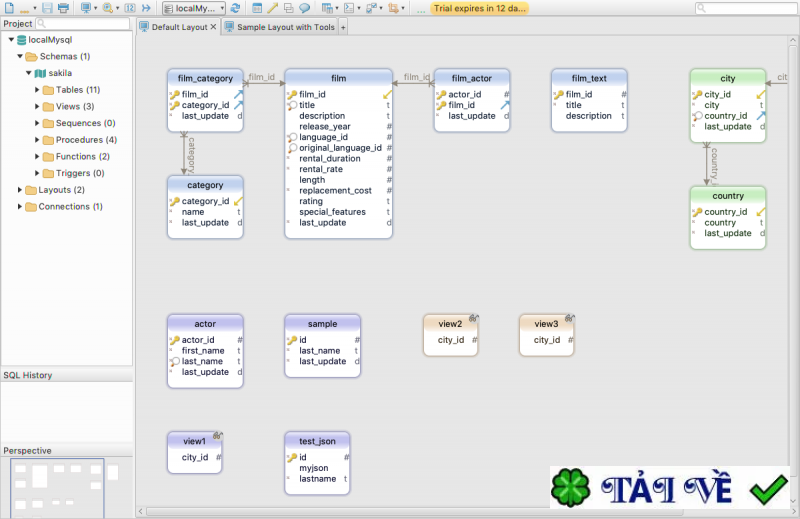Screen dimensions: 800x519
Task: Switch to Sample Layout with Tools tab
Action: pyautogui.click(x=280, y=27)
